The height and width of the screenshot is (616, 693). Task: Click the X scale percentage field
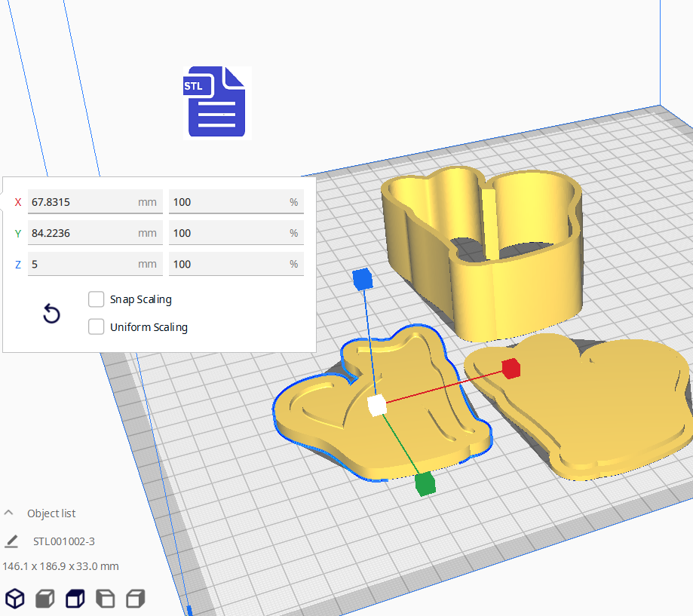226,202
